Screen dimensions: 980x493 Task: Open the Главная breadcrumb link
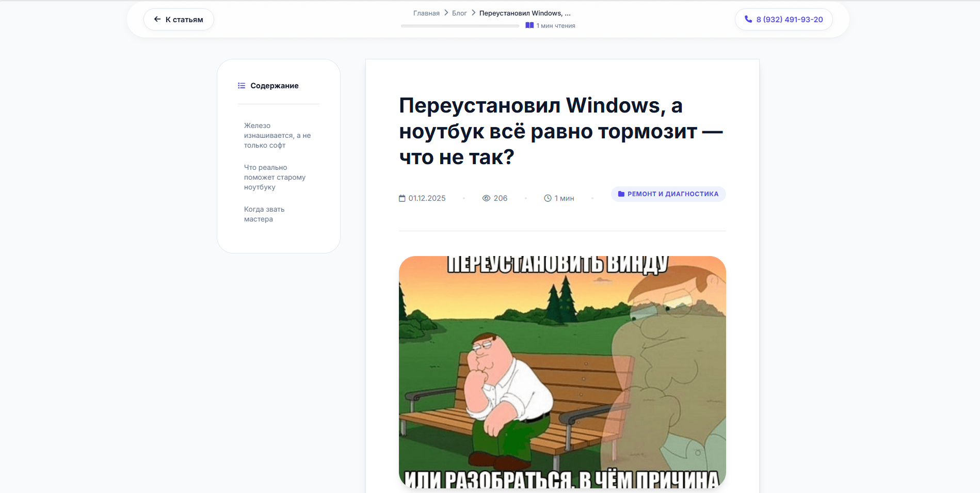426,13
